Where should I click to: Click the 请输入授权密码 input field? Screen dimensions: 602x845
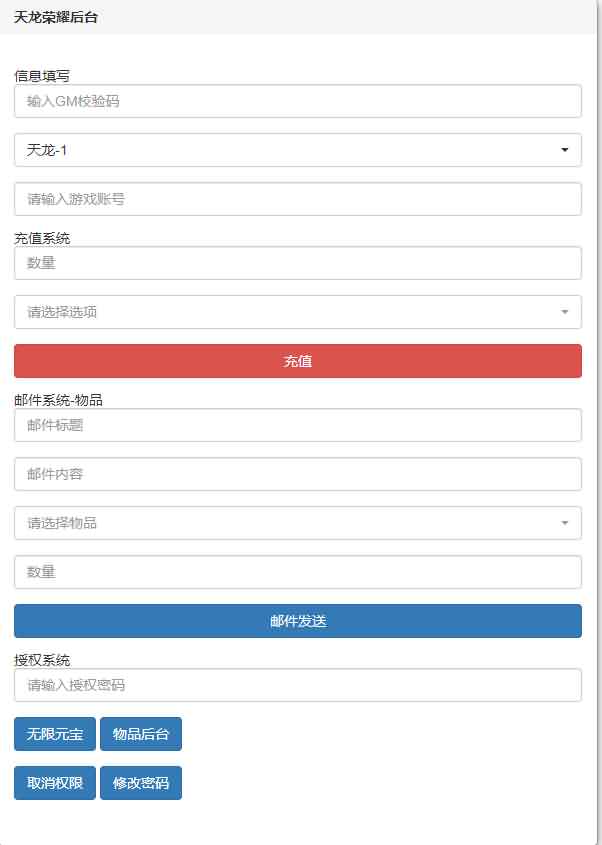297,685
